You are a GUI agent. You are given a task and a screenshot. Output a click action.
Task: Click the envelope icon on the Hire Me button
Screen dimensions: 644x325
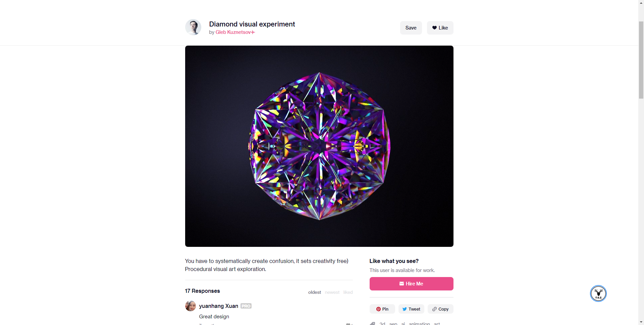click(402, 283)
